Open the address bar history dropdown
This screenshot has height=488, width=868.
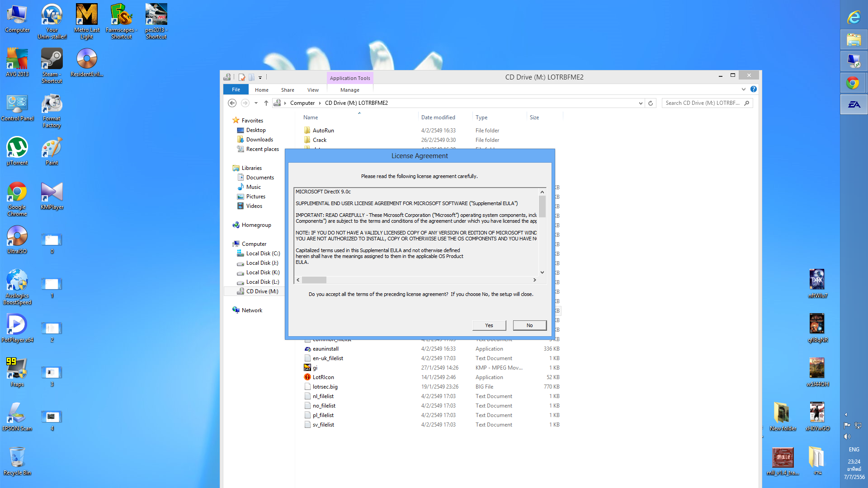pos(641,103)
